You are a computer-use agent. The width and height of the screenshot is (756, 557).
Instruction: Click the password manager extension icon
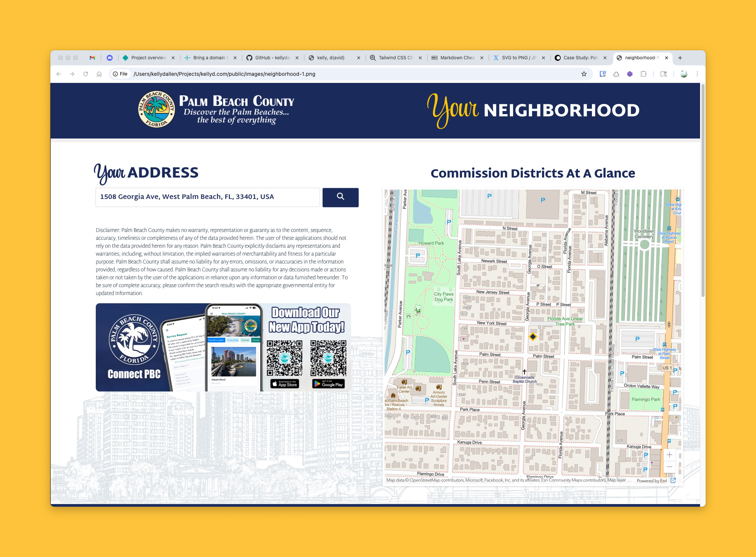(602, 74)
